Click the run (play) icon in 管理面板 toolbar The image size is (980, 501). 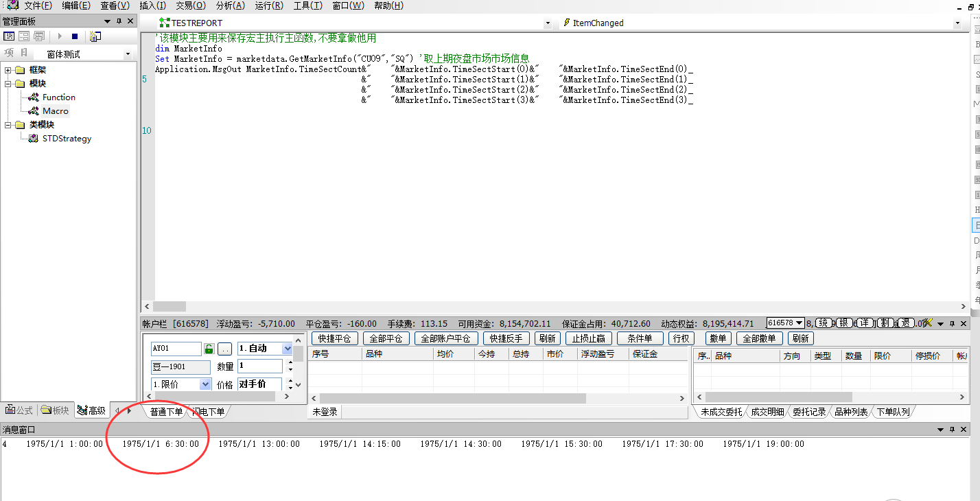[60, 36]
